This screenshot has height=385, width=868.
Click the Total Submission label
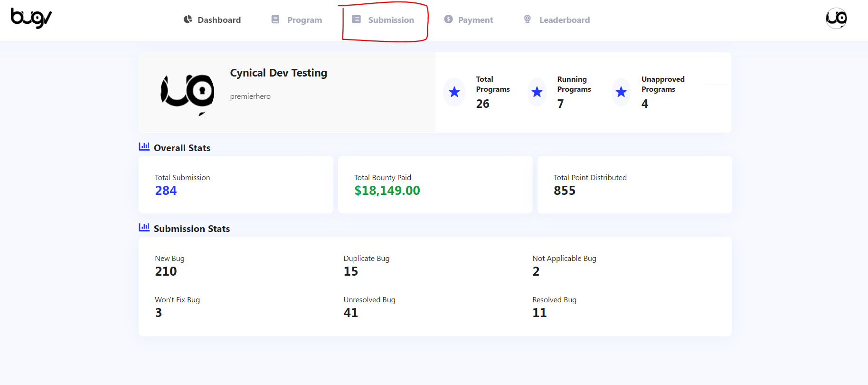click(182, 178)
